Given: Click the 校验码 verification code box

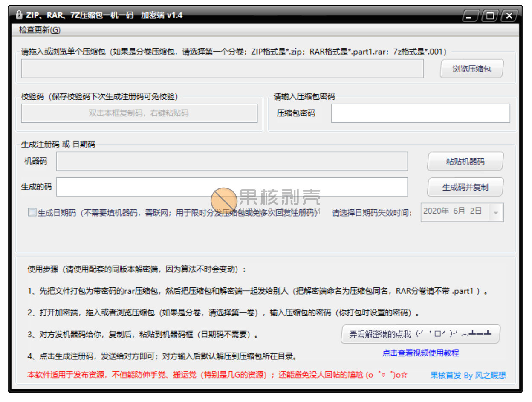Looking at the screenshot, I should [x=139, y=113].
